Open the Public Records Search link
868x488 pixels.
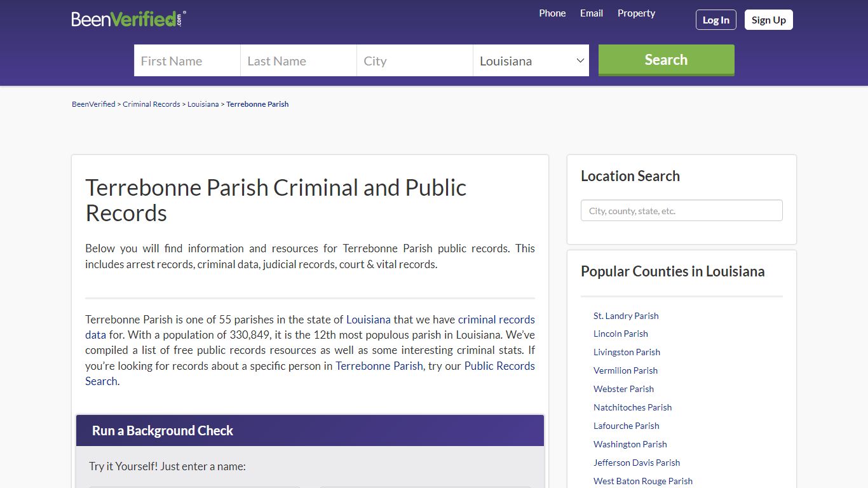click(310, 374)
